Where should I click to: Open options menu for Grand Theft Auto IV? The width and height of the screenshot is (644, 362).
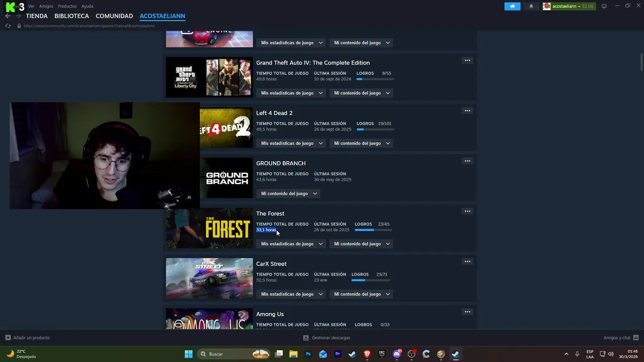click(x=467, y=60)
